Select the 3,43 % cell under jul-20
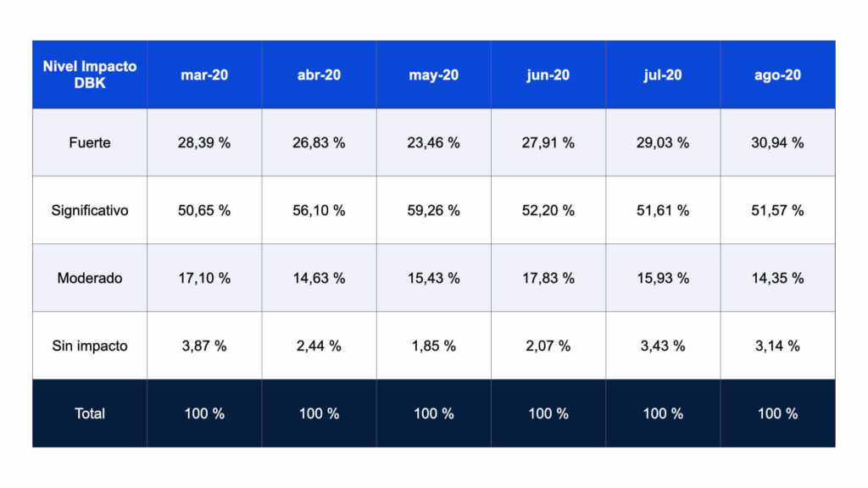Image resolution: width=868 pixels, height=488 pixels. [663, 346]
